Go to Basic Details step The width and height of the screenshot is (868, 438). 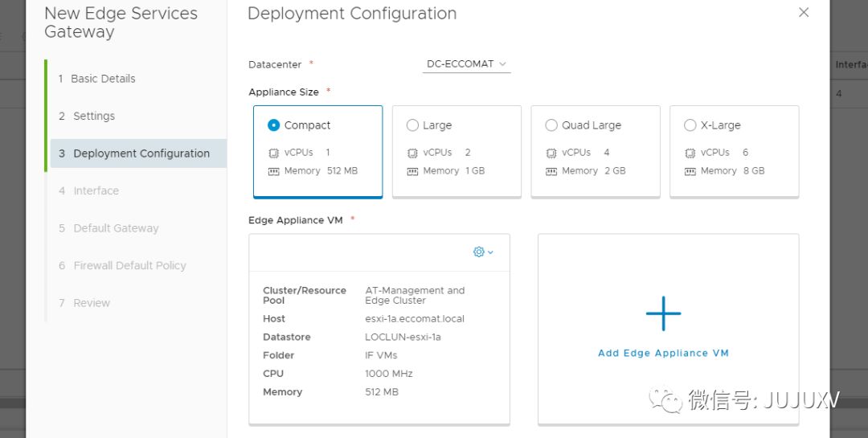coord(103,79)
